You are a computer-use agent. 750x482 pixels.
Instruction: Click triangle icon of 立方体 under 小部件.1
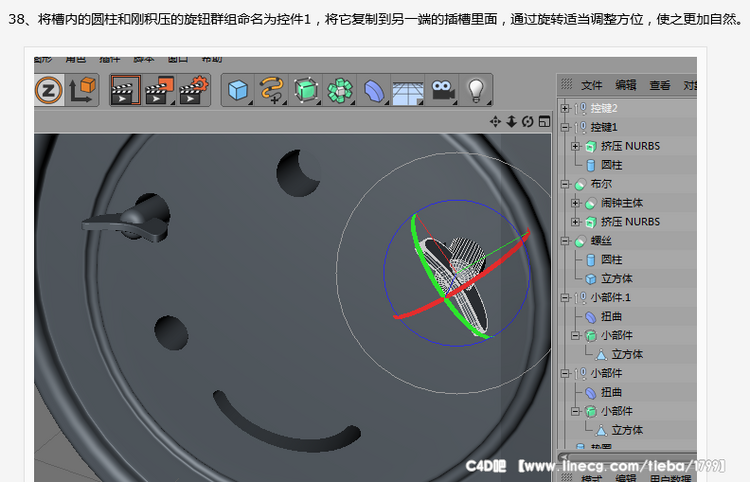(x=601, y=355)
